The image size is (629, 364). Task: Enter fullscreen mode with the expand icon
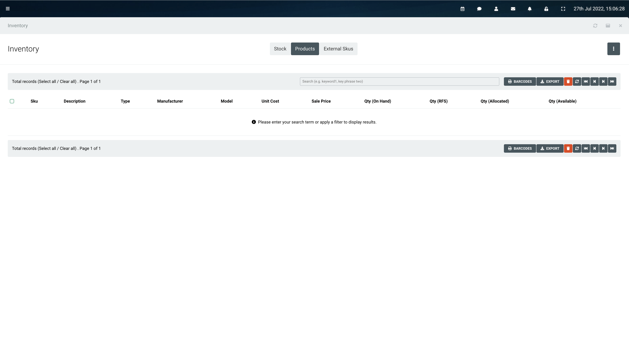563,8
